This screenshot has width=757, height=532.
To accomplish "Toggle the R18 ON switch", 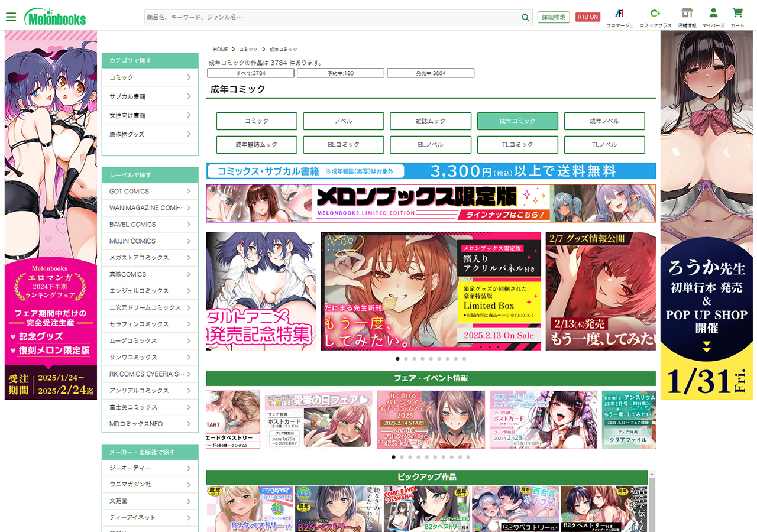I will click(x=588, y=17).
